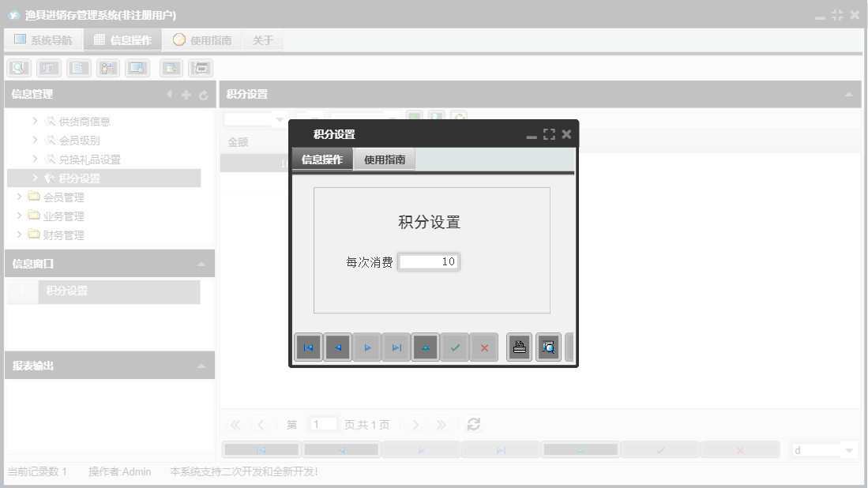Switch to the 使用指南 tab in the dialog
This screenshot has height=488, width=868.
pos(384,159)
